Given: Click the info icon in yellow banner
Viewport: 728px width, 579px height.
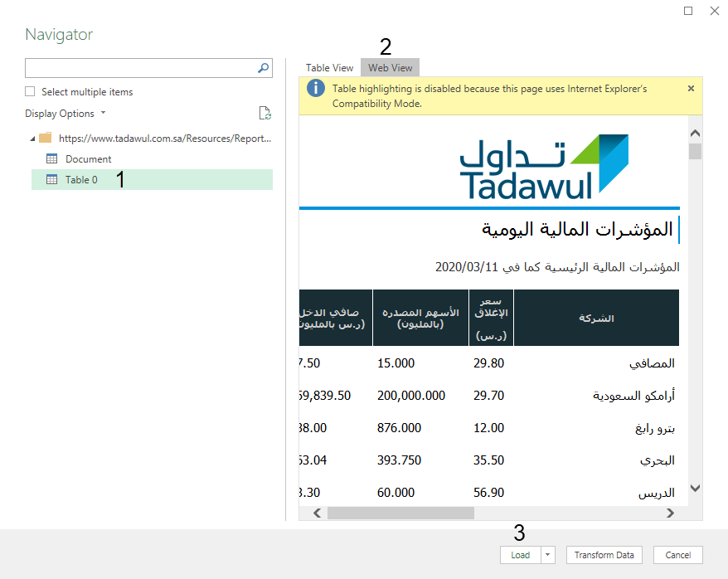Looking at the screenshot, I should [x=316, y=88].
